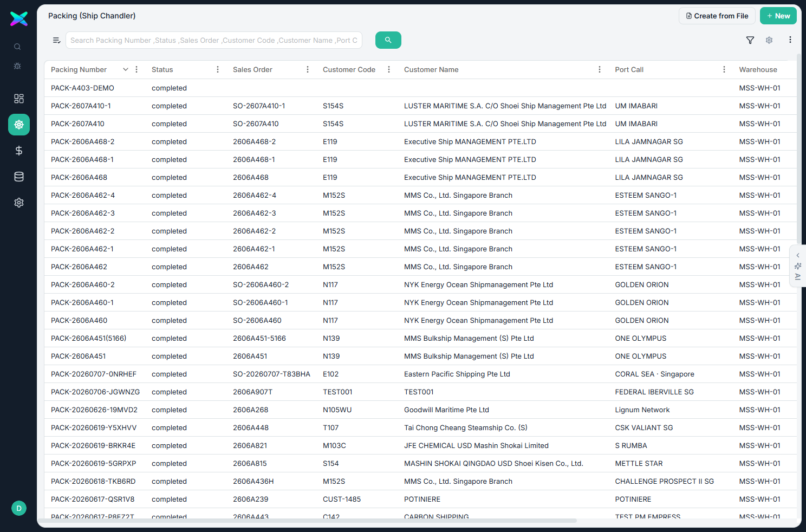Click sales order 2606A468-1
Image resolution: width=806 pixels, height=532 pixels.
coord(254,159)
